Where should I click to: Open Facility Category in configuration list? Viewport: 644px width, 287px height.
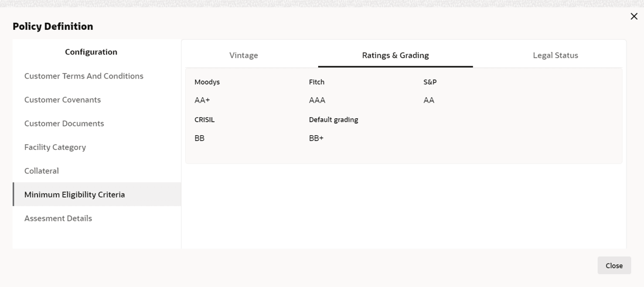click(55, 147)
